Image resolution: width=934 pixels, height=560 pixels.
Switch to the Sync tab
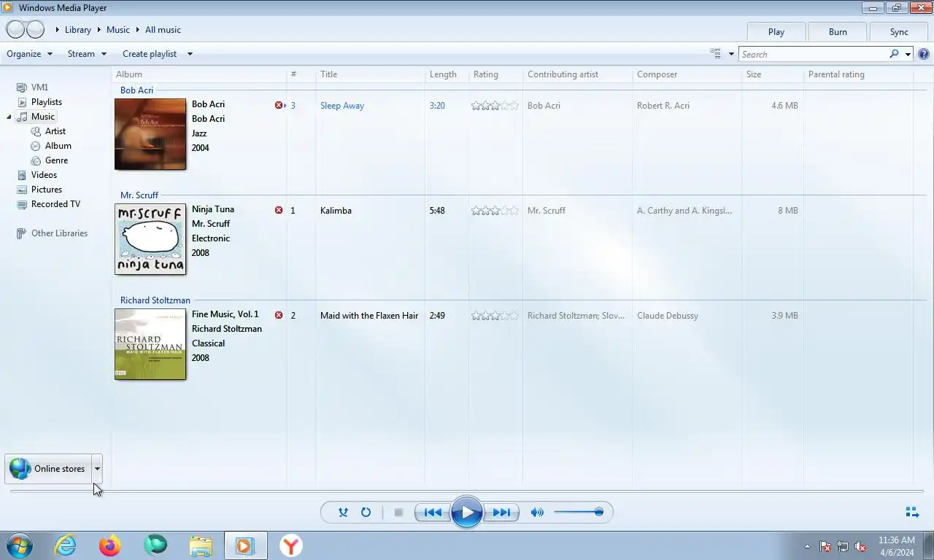click(x=899, y=32)
